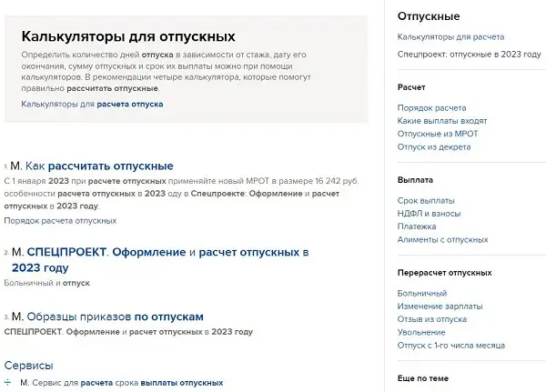Open 'Порядок расчета отпускных' sublink under first result
The height and width of the screenshot is (392, 546).
click(60, 221)
